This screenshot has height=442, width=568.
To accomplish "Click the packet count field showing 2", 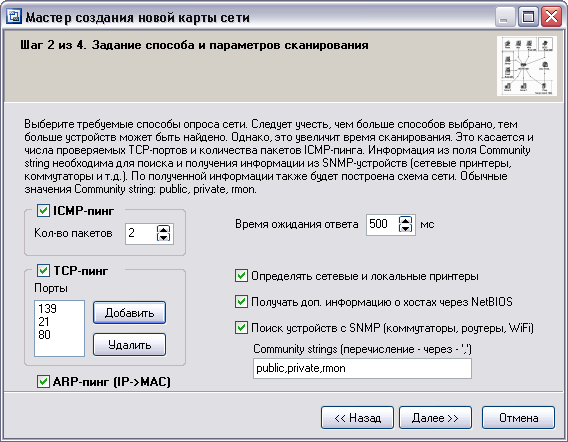I will [141, 233].
